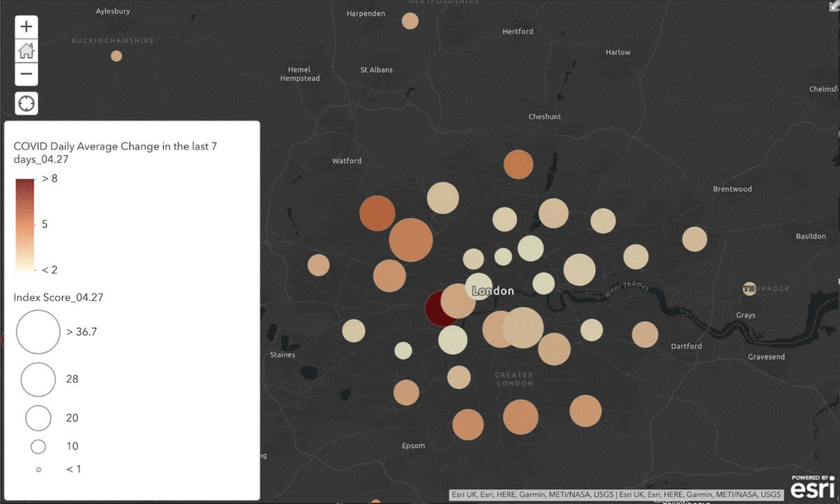Select the '28' legend circle symbol
This screenshot has height=504, width=840.
point(38,379)
